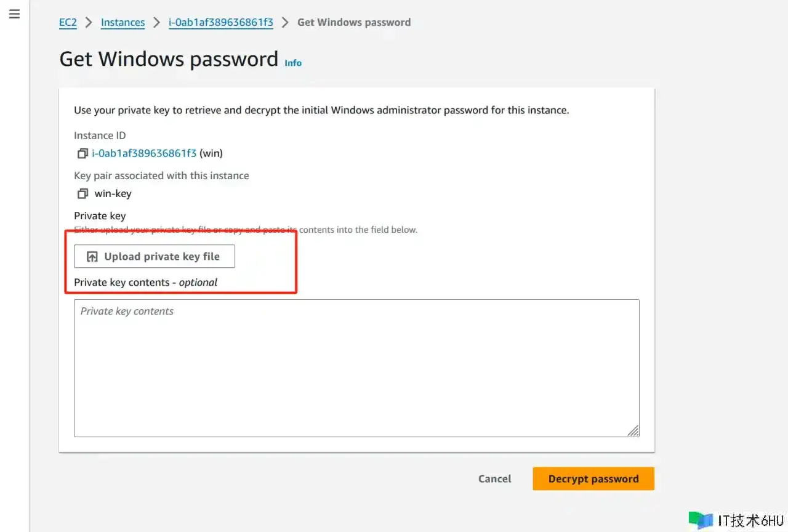Click the Decrypt password button

click(x=593, y=479)
